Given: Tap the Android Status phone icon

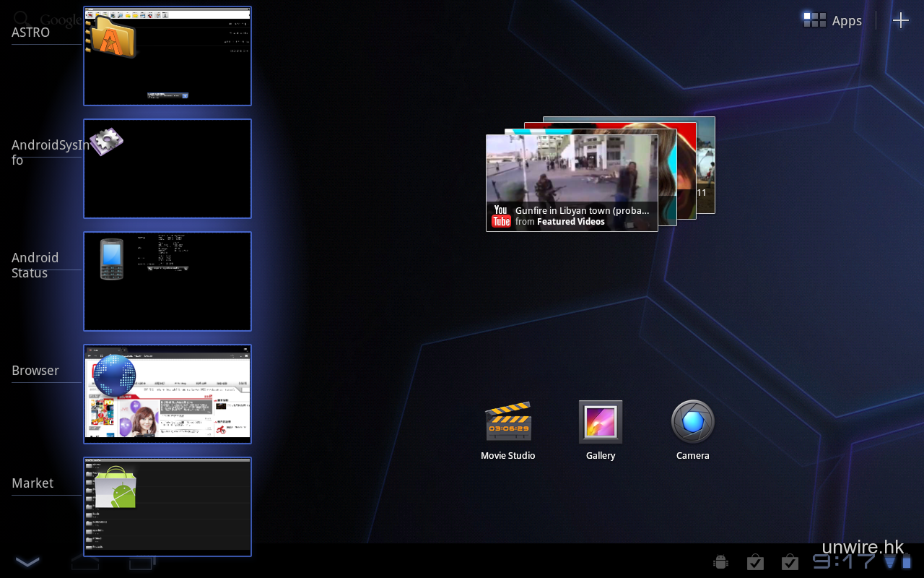Looking at the screenshot, I should coord(111,259).
